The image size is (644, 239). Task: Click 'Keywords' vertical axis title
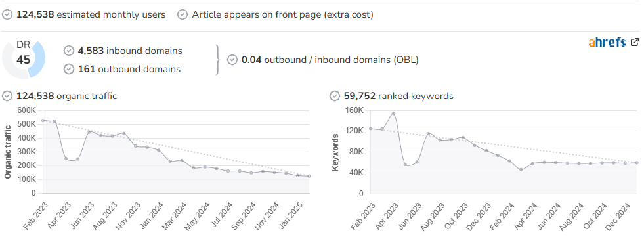(335, 152)
